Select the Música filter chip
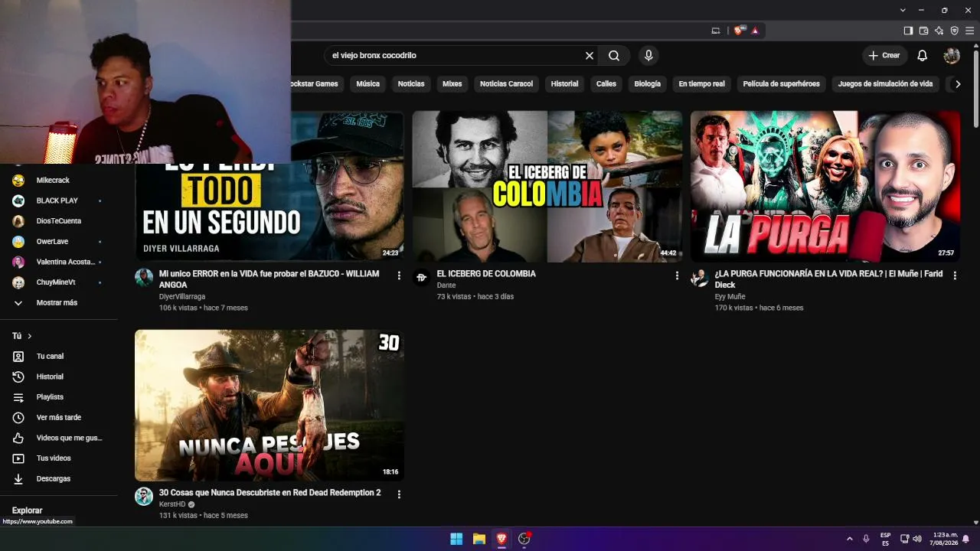Viewport: 980px width, 551px height. point(367,83)
